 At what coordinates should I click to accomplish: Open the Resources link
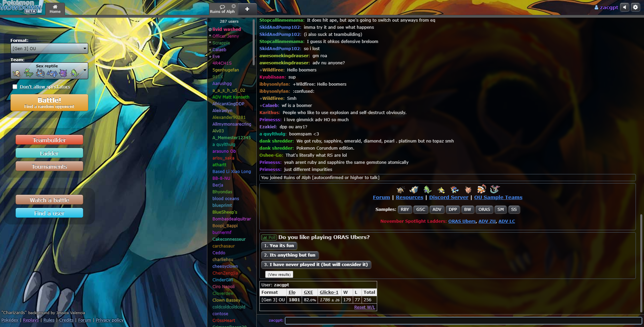(x=410, y=197)
